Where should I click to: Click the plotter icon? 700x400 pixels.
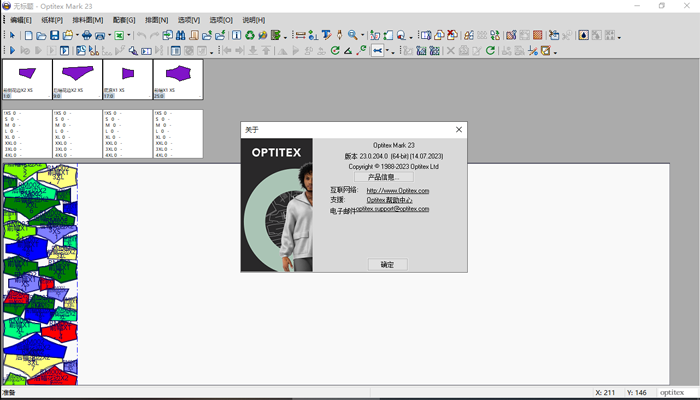pyautogui.click(x=100, y=35)
